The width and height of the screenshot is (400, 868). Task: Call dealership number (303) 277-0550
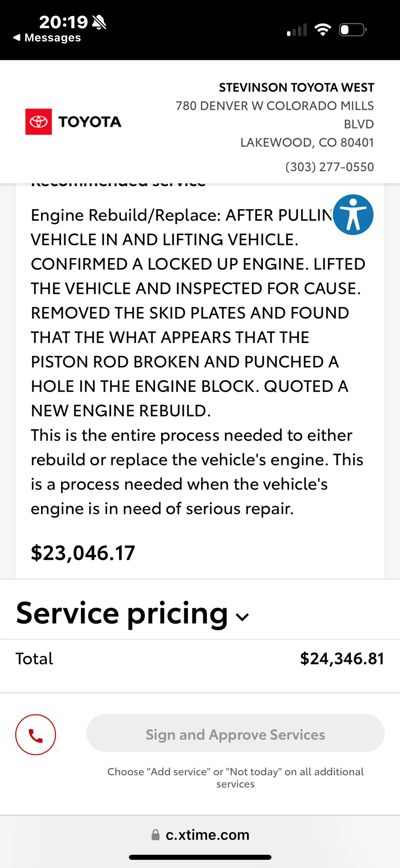click(x=329, y=167)
